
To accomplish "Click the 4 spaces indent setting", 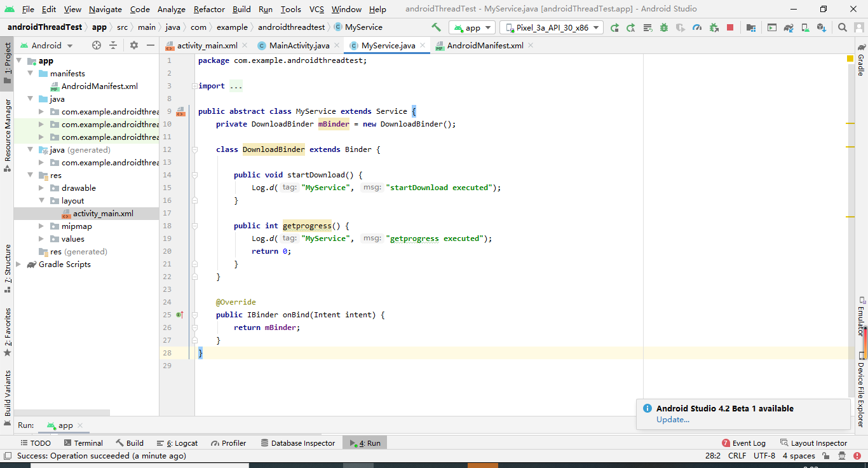I will coord(799,456).
